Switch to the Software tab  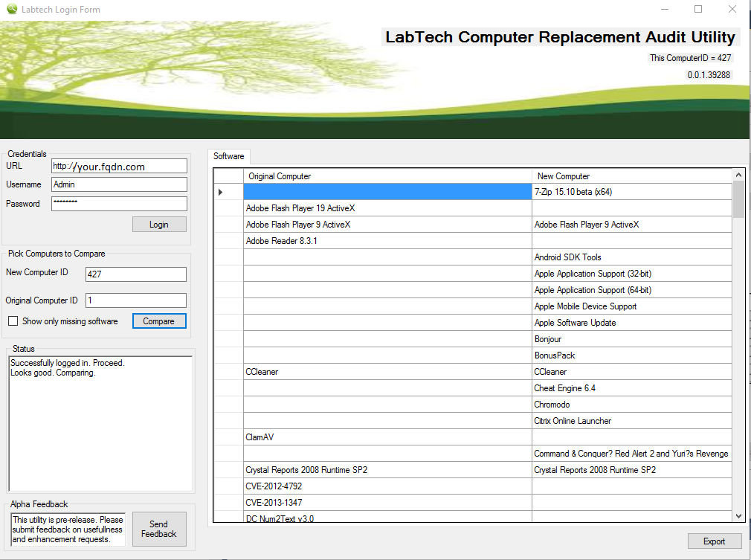coord(228,156)
